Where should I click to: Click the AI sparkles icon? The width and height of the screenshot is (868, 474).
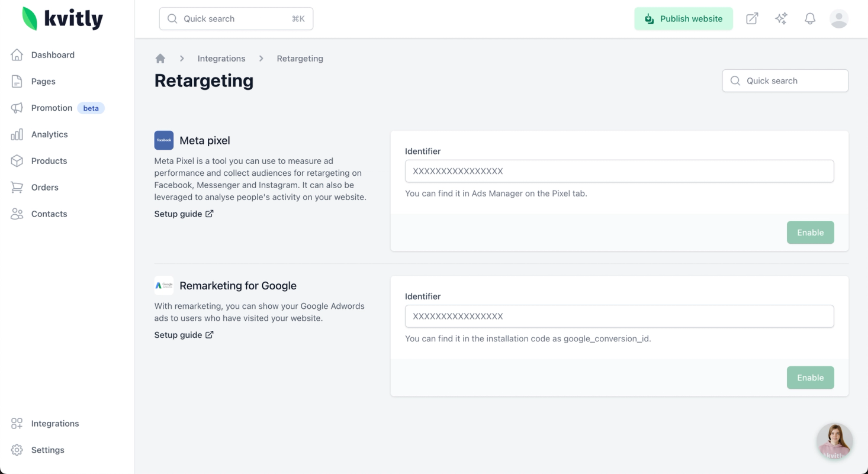click(781, 19)
